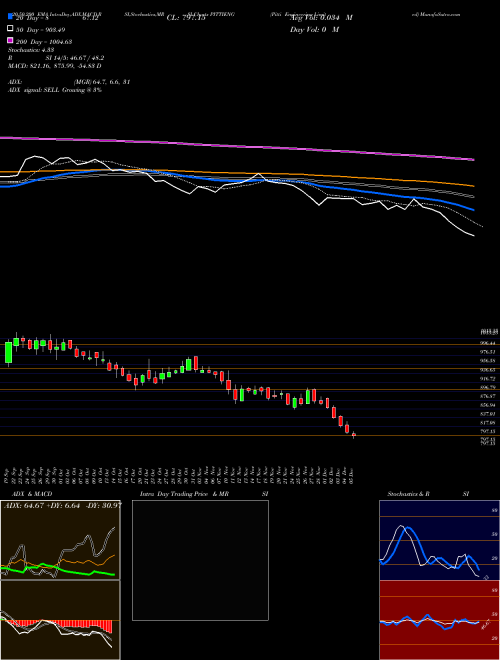
Task: Open the blue stochastics chart panel
Action: (x=439, y=540)
